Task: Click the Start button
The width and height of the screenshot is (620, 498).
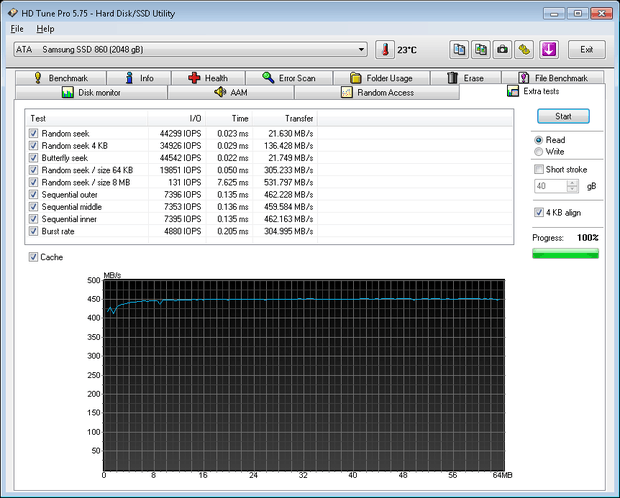Action: [563, 116]
